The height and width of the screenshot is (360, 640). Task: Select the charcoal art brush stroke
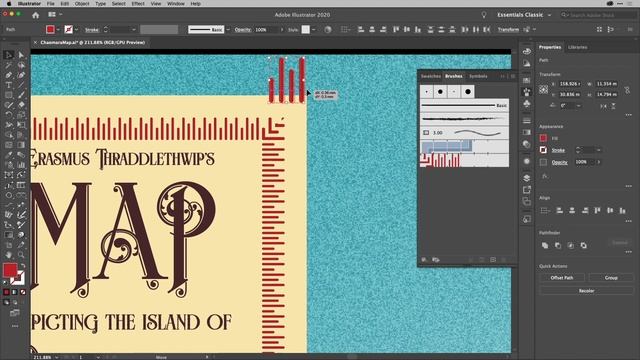(464, 119)
